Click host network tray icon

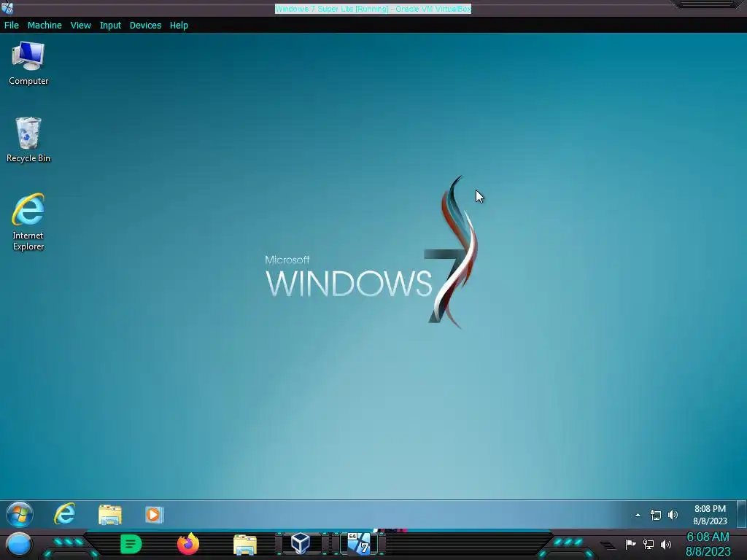(x=648, y=544)
